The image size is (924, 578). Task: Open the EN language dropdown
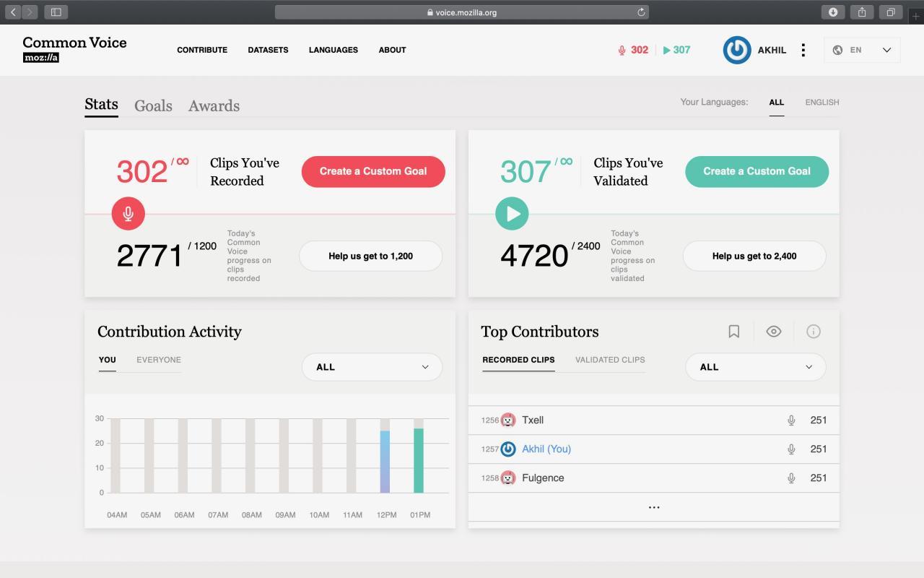pyautogui.click(x=862, y=50)
